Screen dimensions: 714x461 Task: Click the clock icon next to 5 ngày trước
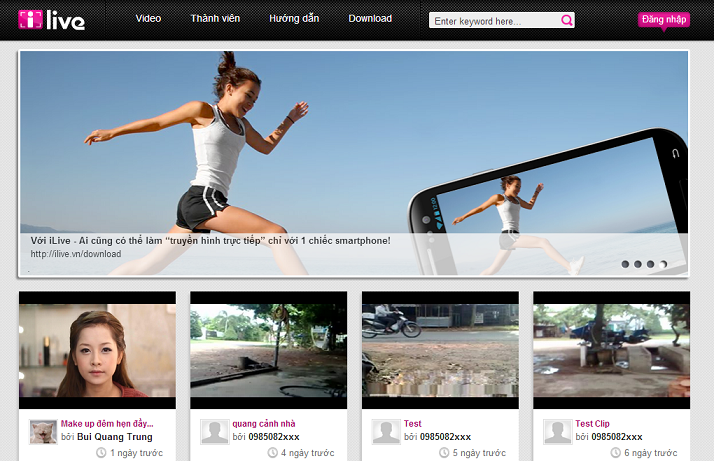444,453
